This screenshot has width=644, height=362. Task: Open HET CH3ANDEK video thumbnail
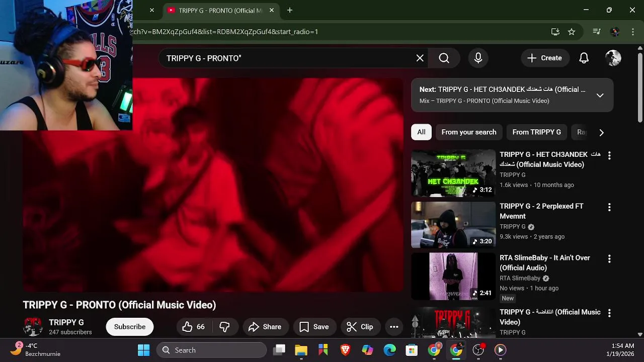coord(453,173)
